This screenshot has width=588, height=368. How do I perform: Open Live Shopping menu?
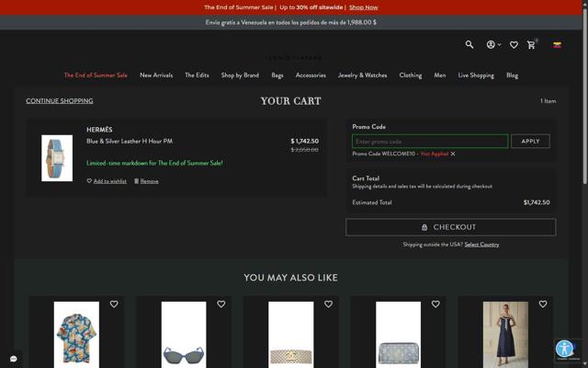476,75
